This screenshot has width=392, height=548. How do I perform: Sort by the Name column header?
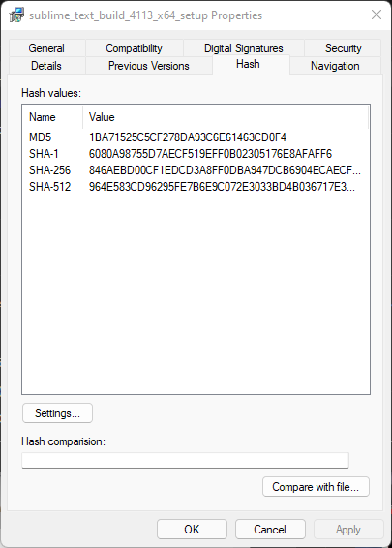pos(52,117)
